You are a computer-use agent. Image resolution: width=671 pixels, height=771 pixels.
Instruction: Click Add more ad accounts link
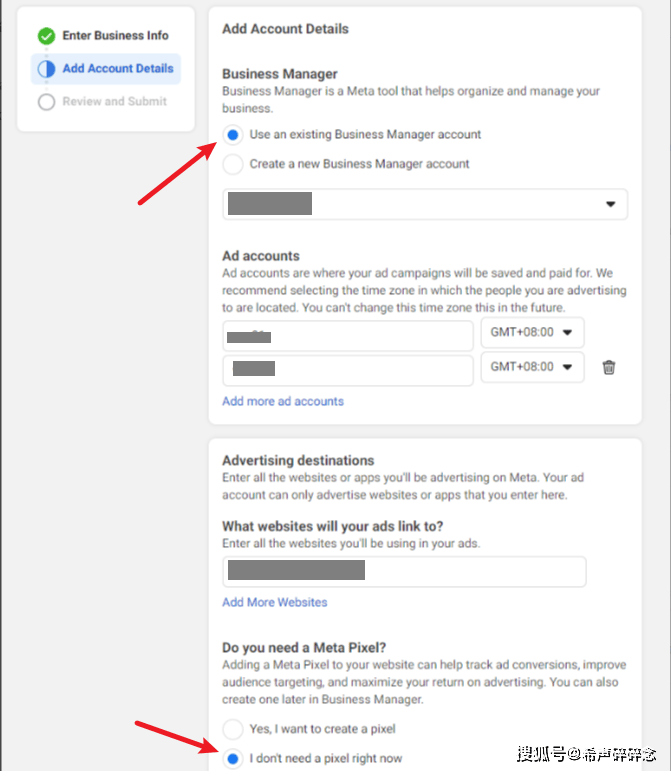(283, 401)
